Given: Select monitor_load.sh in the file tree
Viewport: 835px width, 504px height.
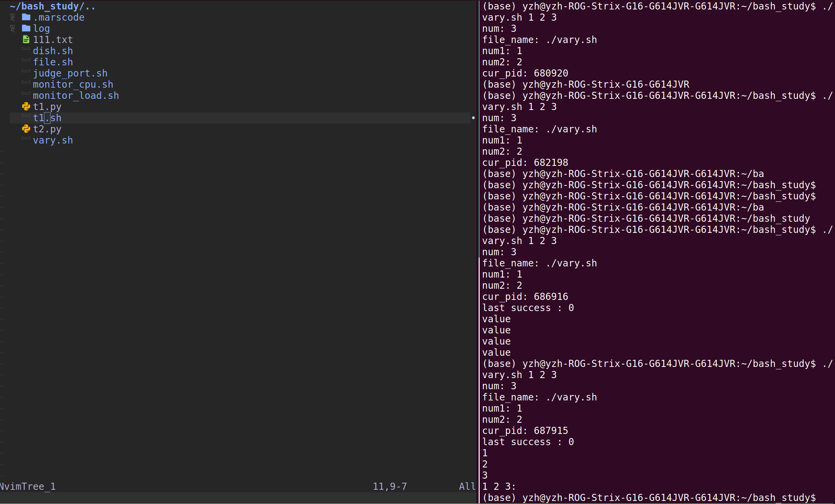Looking at the screenshot, I should pos(76,95).
